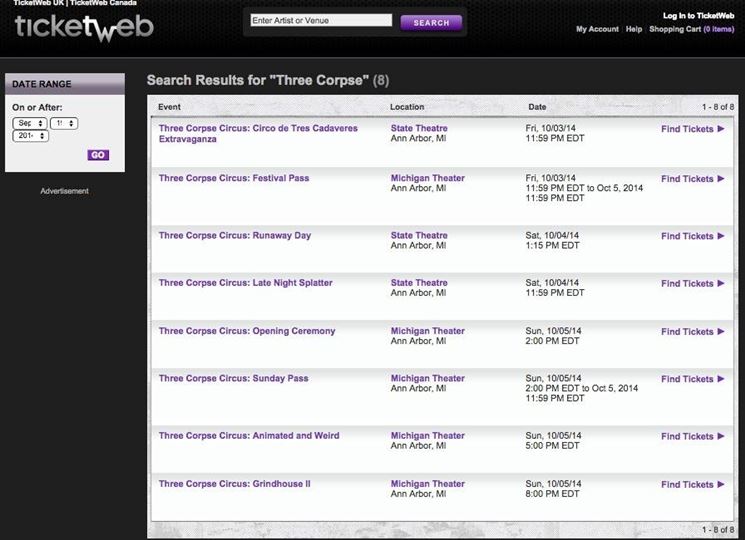745x540 pixels.
Task: Open State Theatre link for Late Night Splatter
Action: tap(419, 283)
